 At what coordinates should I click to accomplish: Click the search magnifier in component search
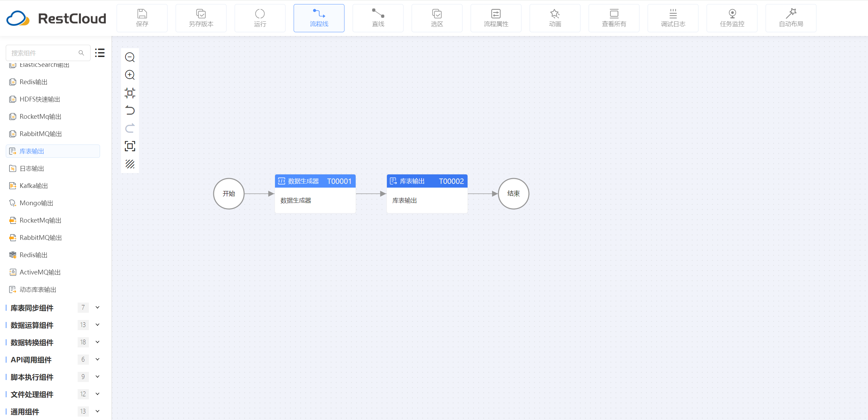click(x=81, y=53)
